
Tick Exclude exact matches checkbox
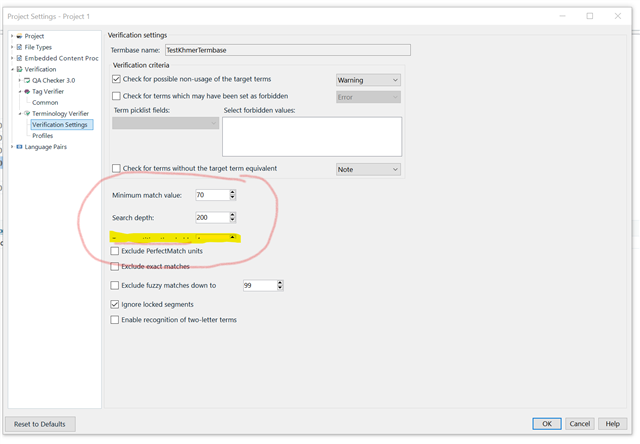pyautogui.click(x=115, y=266)
